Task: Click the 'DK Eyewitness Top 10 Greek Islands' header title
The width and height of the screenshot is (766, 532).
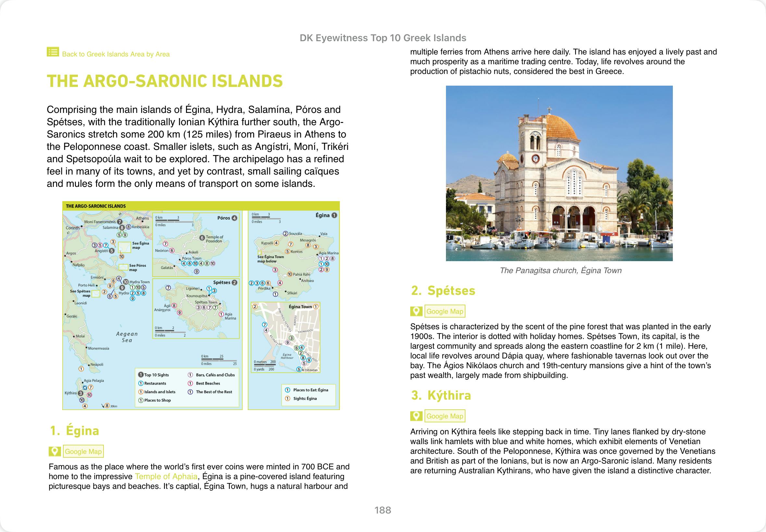Action: click(x=382, y=38)
